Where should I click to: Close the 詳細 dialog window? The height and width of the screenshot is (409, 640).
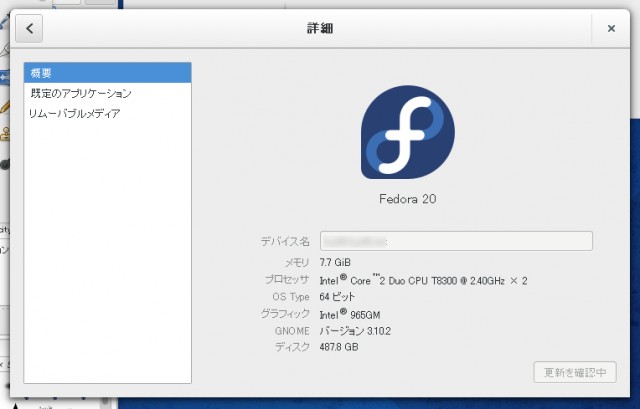[611, 29]
